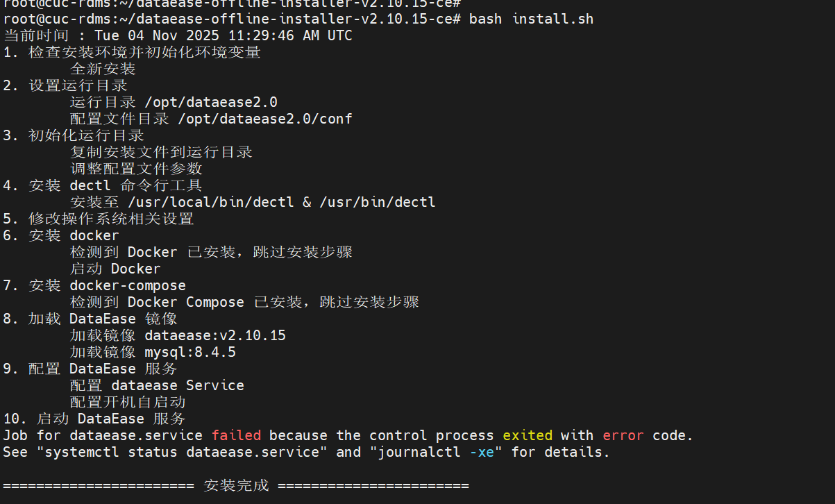Click the red "failed" word
835x504 pixels.
[236, 435]
